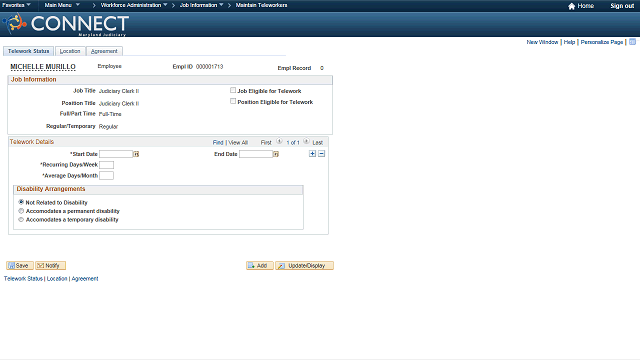Click employee name MICHELLE MURILLO
Viewport: 640px width, 360px height.
pyautogui.click(x=43, y=67)
